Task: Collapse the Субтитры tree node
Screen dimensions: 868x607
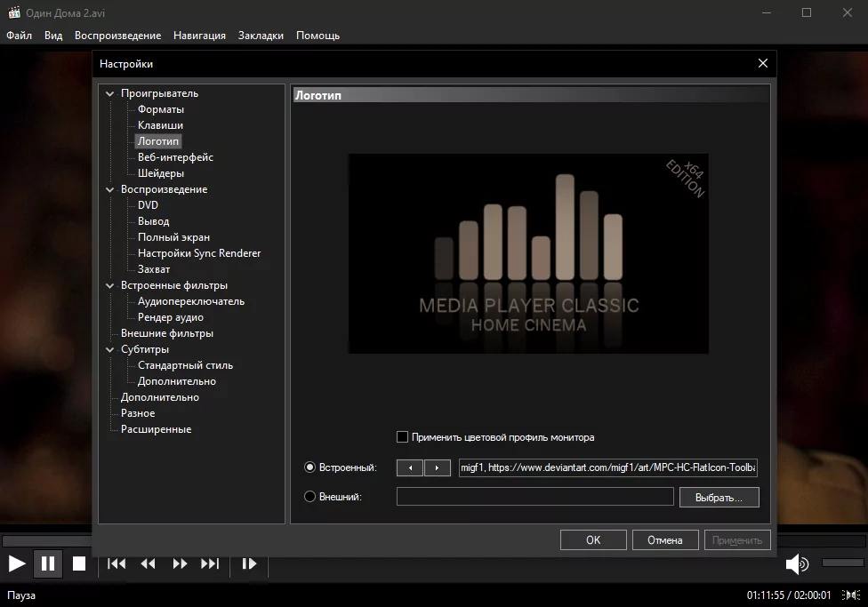Action: tap(110, 349)
